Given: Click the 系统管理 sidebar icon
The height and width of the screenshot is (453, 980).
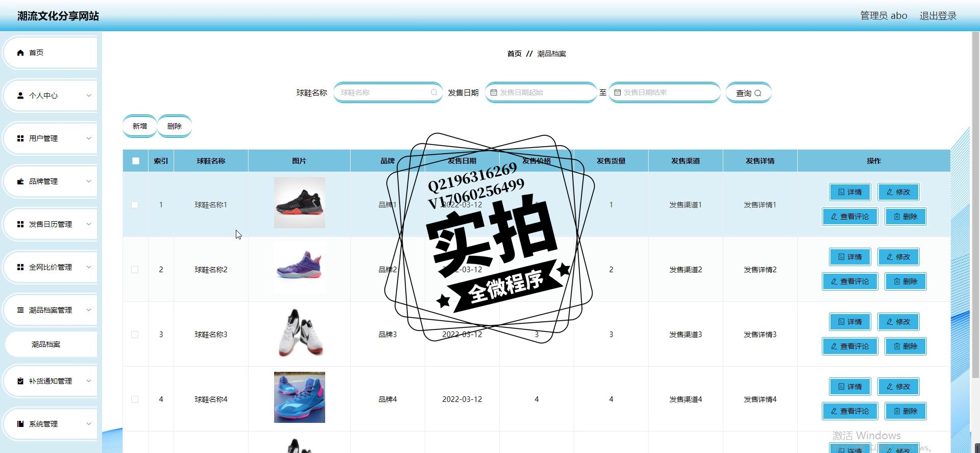Looking at the screenshot, I should click(20, 424).
